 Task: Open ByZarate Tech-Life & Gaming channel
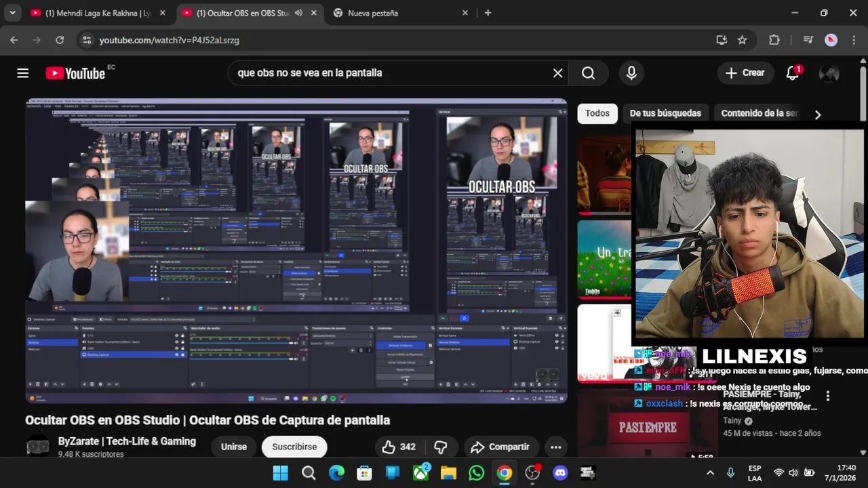point(127,441)
